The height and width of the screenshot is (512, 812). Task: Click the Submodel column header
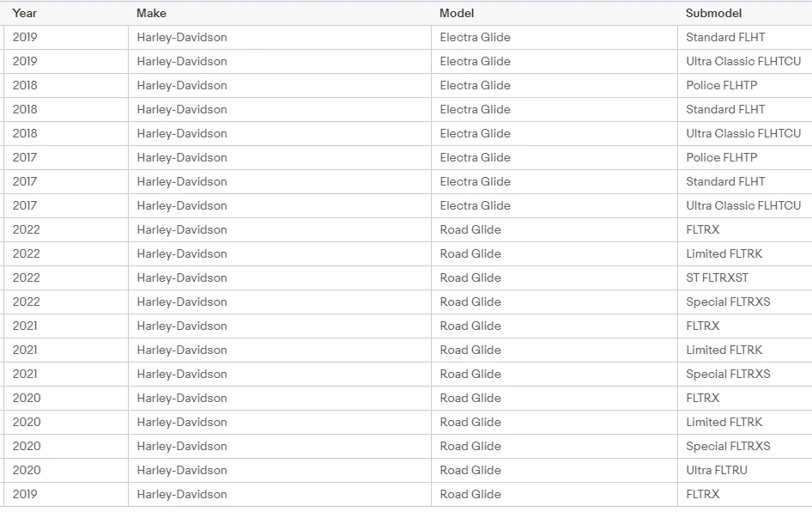tap(745, 14)
